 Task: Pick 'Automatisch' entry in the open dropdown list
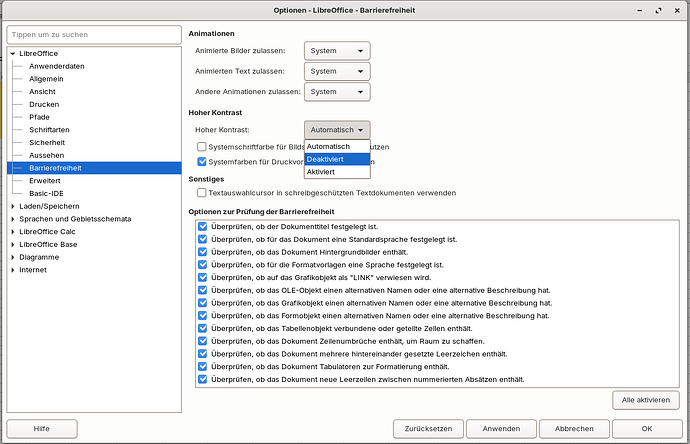pos(337,146)
